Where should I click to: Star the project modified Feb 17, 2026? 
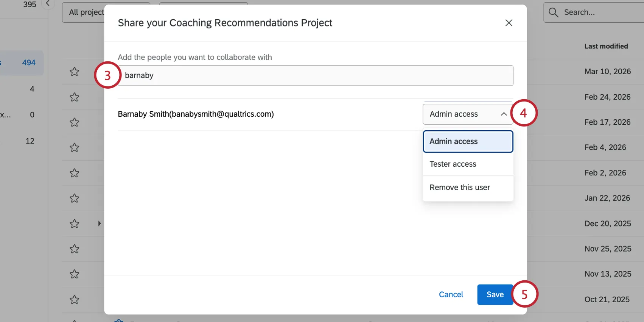[x=75, y=122]
